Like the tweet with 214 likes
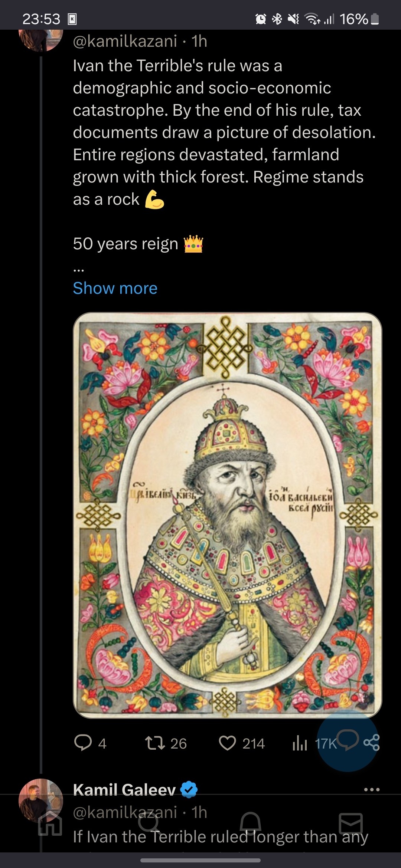Viewport: 401px width, 868px height. [242, 743]
